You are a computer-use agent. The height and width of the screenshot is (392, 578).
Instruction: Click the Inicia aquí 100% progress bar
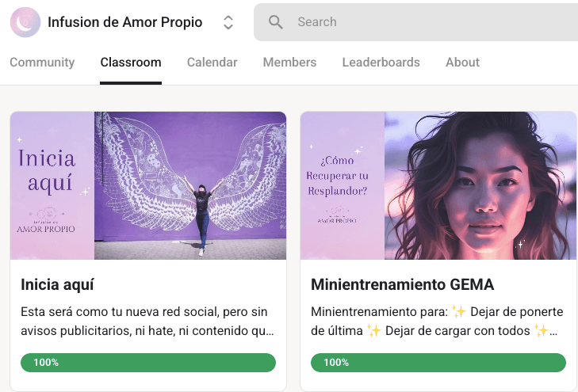pyautogui.click(x=148, y=363)
